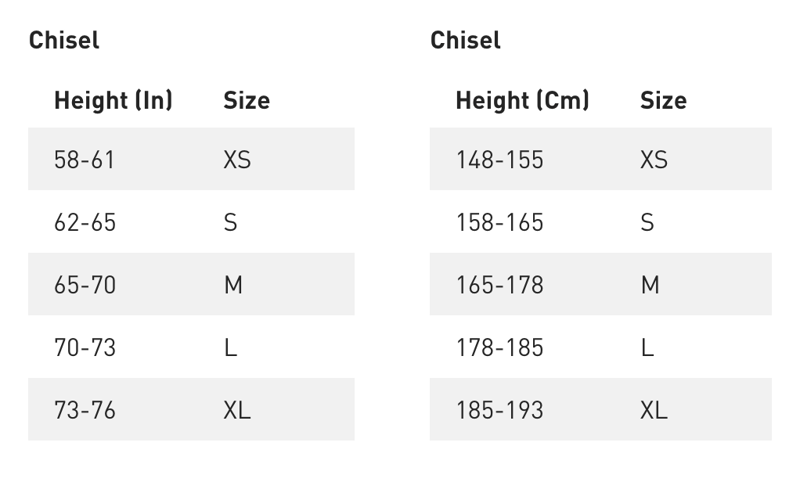Click the Size header in the centimeters table
Viewport: 800px width, 482px height.
(x=663, y=101)
